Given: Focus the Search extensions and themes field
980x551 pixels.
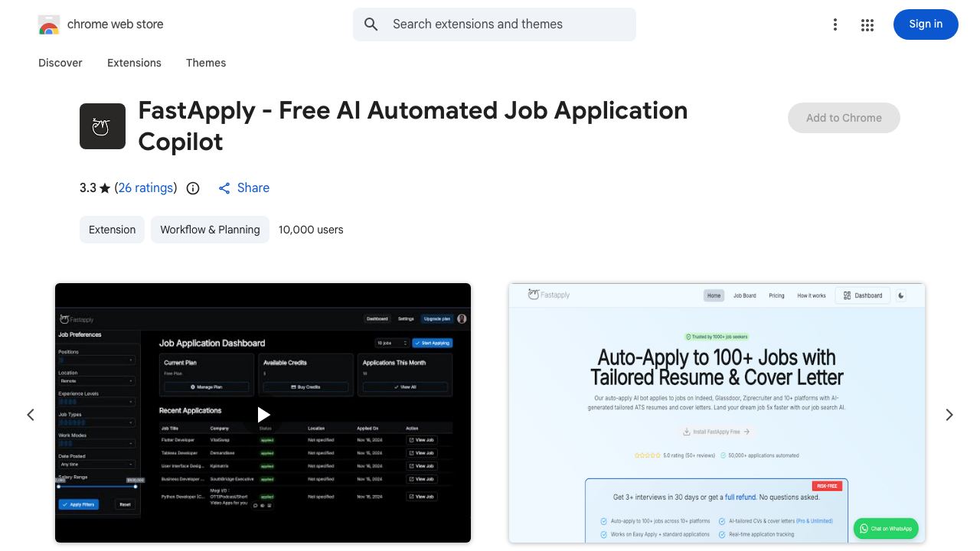Looking at the screenshot, I should click(x=494, y=24).
